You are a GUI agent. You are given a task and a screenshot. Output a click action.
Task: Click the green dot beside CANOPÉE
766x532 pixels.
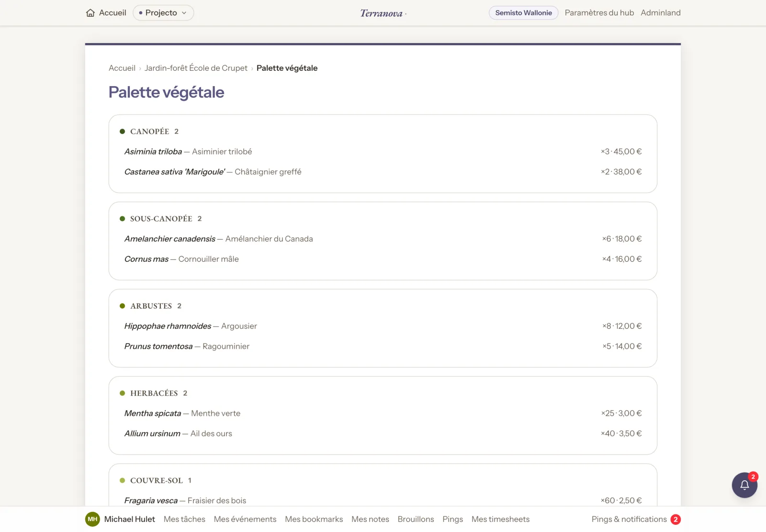point(122,132)
